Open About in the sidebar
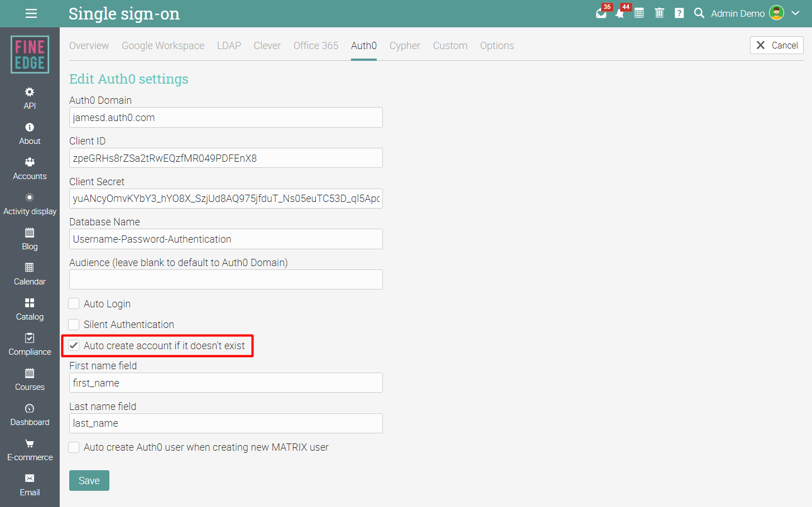This screenshot has height=507, width=812. coord(30,134)
